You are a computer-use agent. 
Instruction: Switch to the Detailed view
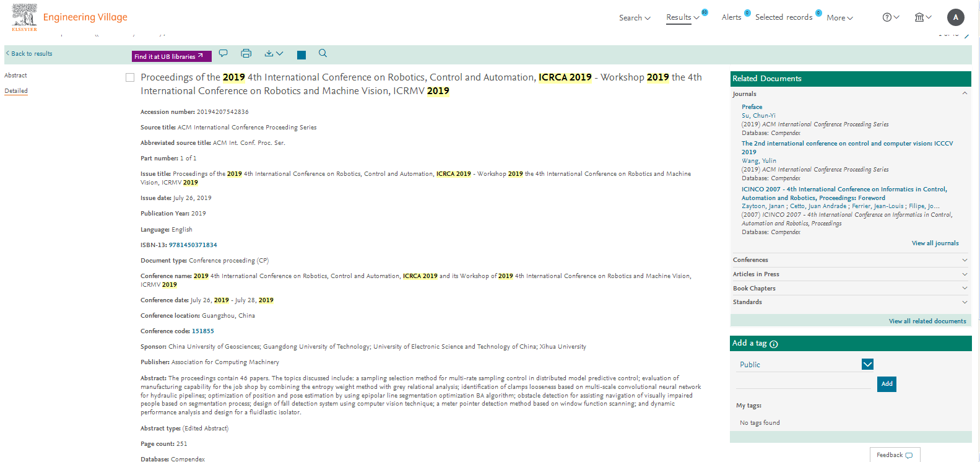[x=16, y=91]
